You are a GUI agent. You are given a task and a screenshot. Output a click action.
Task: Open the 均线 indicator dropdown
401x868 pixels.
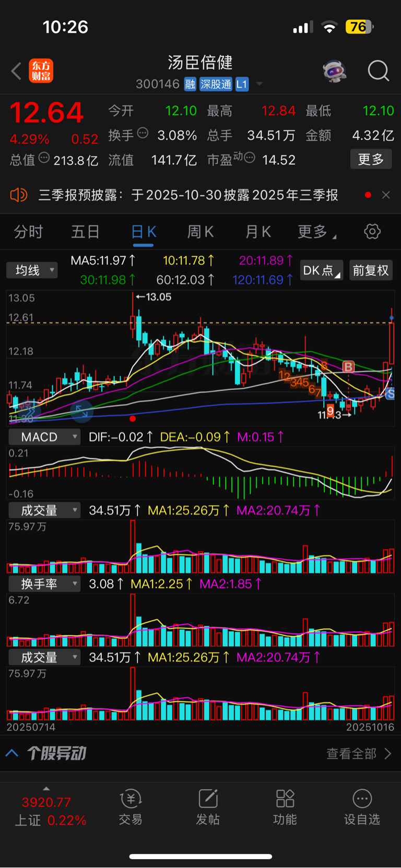click(32, 270)
